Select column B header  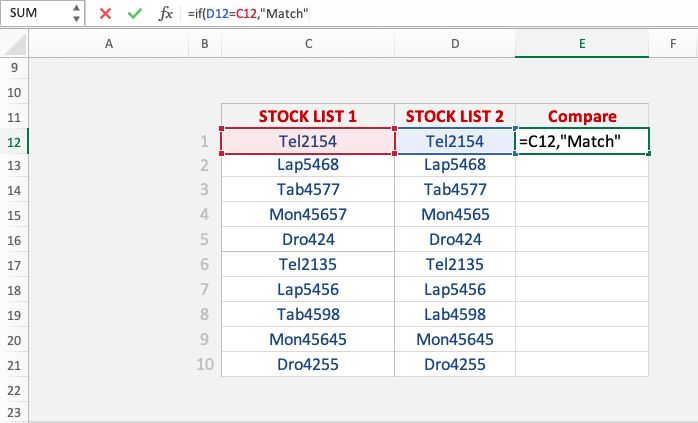pyautogui.click(x=205, y=44)
